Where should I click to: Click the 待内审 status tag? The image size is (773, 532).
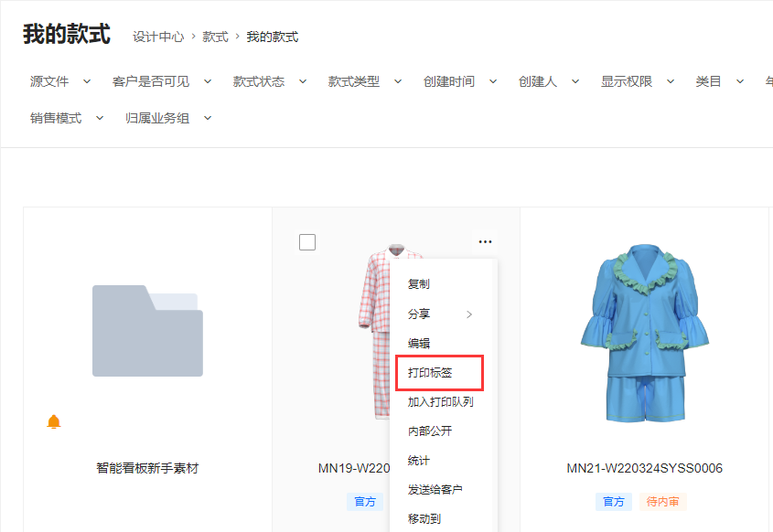pyautogui.click(x=662, y=502)
